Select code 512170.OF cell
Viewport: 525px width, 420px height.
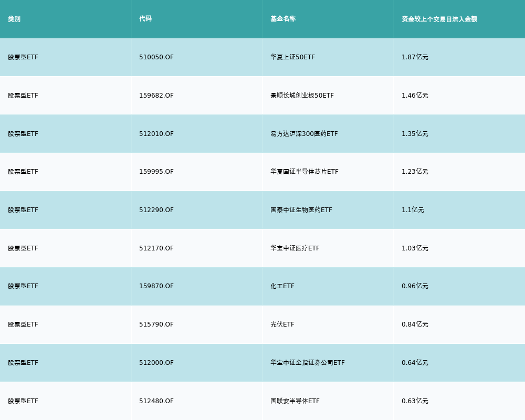pyautogui.click(x=156, y=248)
